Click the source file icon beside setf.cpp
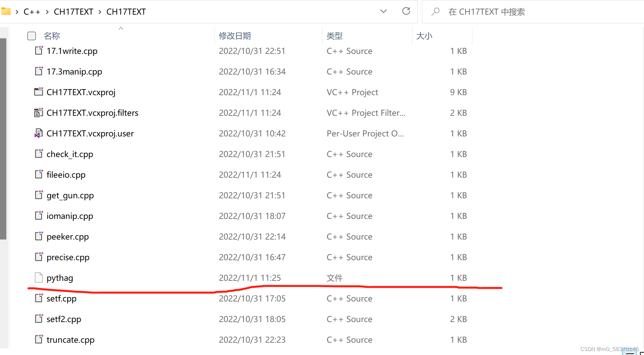The height and width of the screenshot is (355, 644). (39, 298)
